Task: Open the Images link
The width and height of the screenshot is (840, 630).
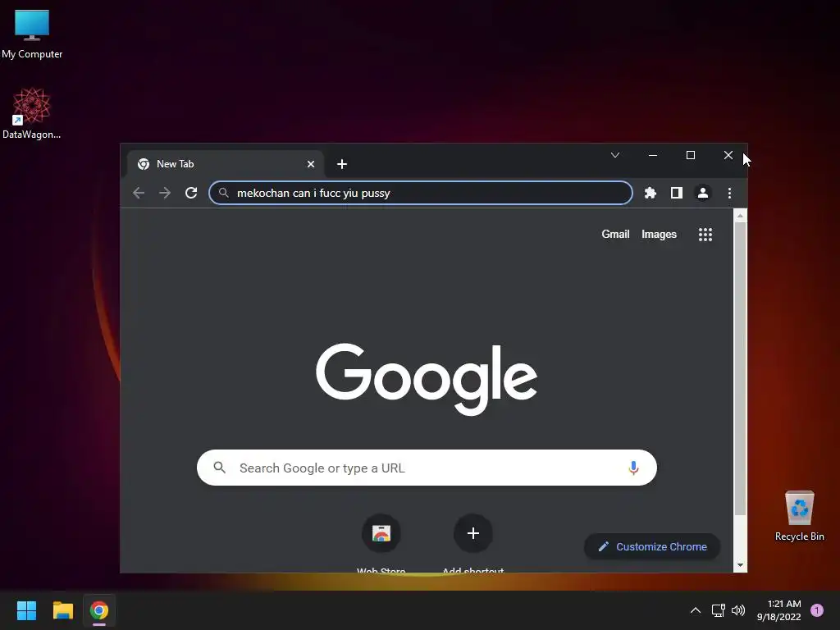Action: pos(659,234)
